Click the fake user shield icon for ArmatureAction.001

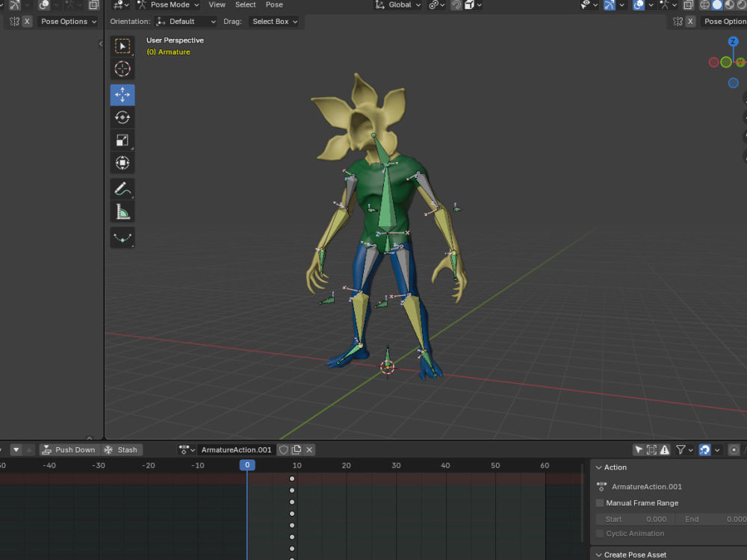[283, 449]
